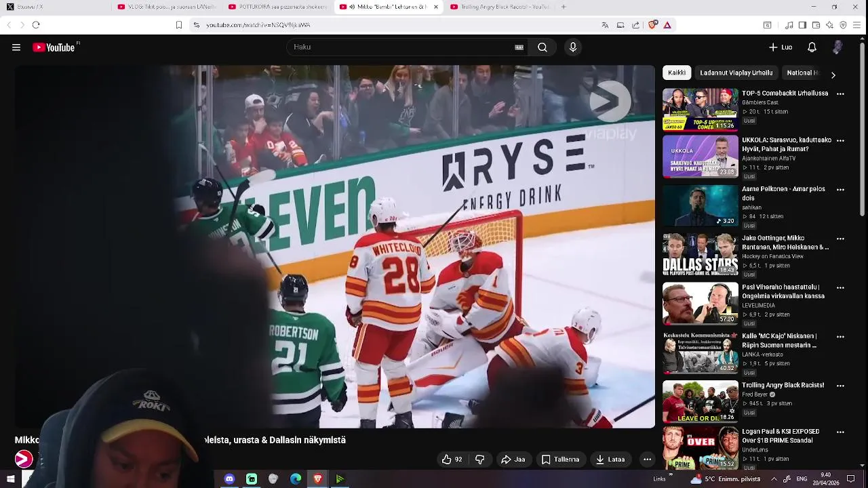The image size is (868, 488).
Task: Reload the page
Action: coord(36,25)
